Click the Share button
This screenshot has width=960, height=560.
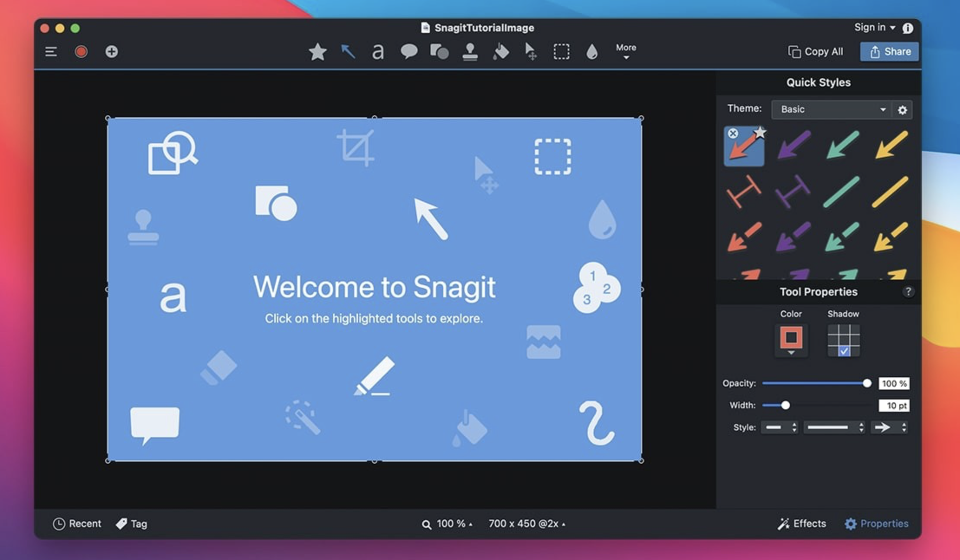[889, 51]
